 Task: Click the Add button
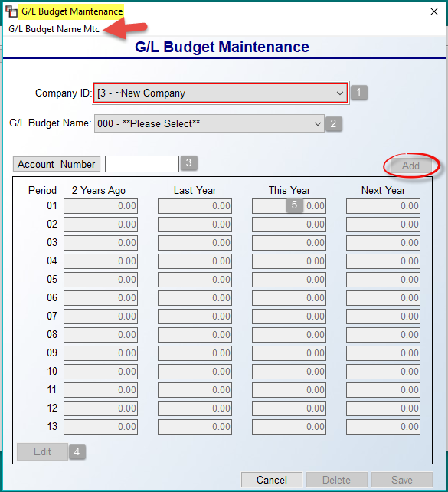coord(410,166)
